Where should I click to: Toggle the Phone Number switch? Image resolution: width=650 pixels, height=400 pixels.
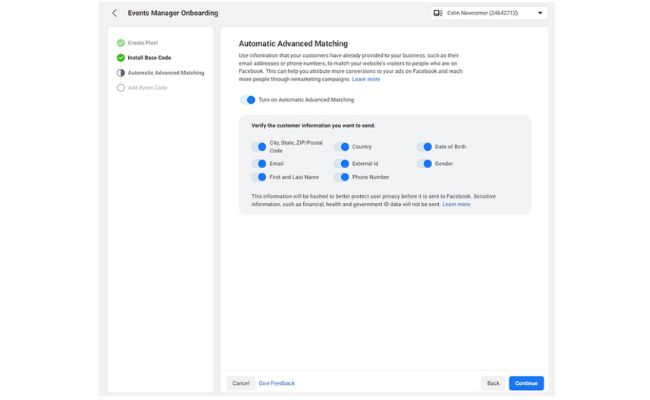[x=342, y=177]
